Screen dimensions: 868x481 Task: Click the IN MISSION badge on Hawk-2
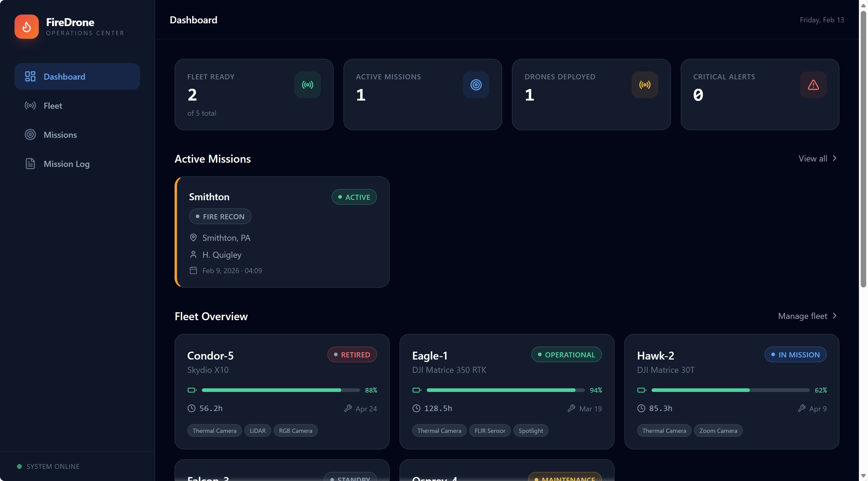795,355
